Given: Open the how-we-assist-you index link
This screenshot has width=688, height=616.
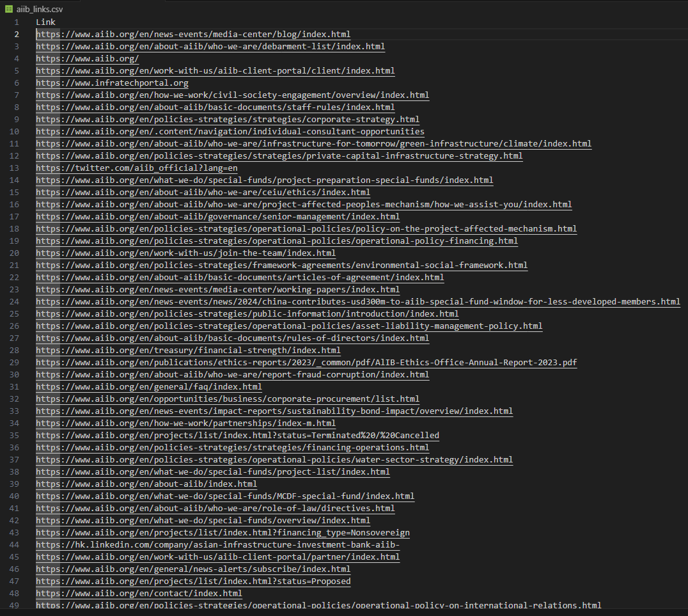Looking at the screenshot, I should pos(304,205).
